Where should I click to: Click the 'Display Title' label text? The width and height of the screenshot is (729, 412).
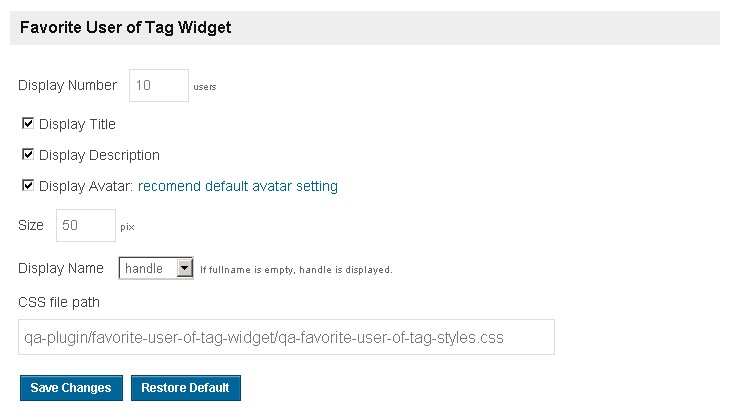(77, 125)
